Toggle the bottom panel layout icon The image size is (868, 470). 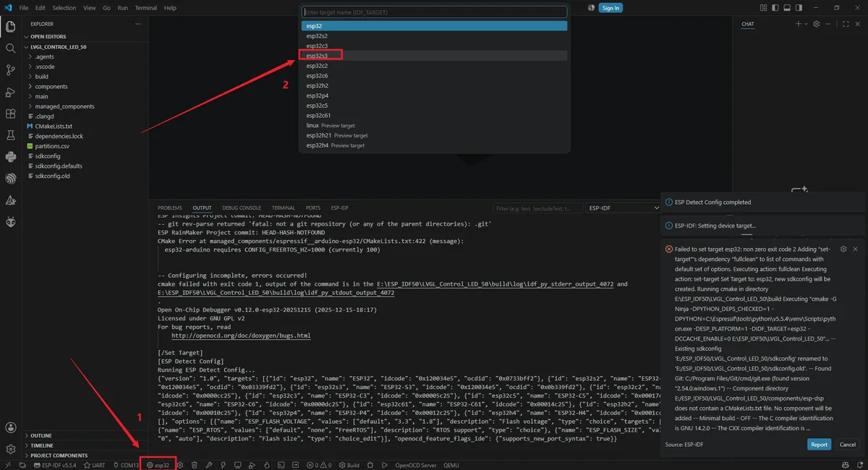(x=787, y=8)
